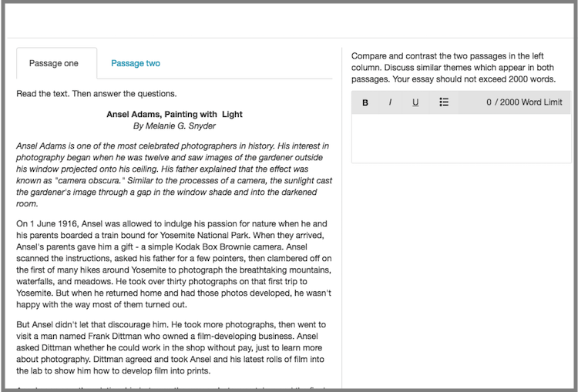Click the italic introduction paragraph about Ansel Adams

[x=173, y=175]
